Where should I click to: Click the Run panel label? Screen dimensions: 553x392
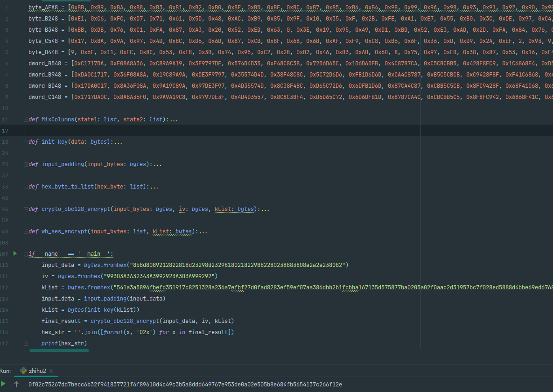coord(6,371)
